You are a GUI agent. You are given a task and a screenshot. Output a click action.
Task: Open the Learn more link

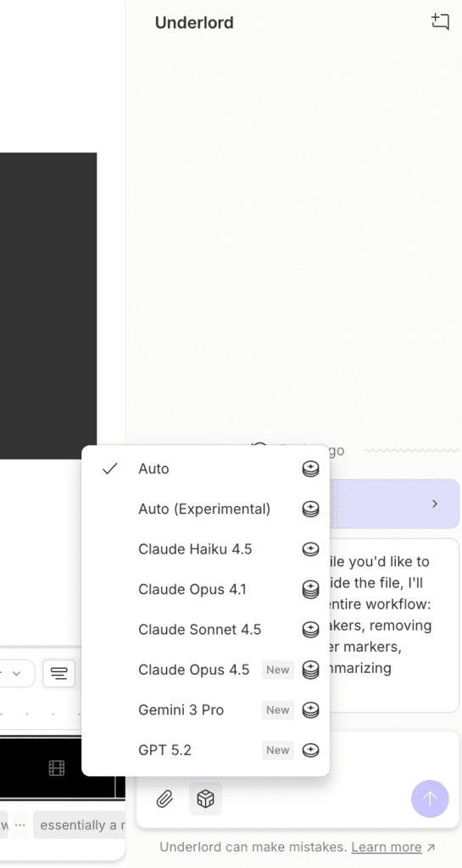(x=387, y=847)
